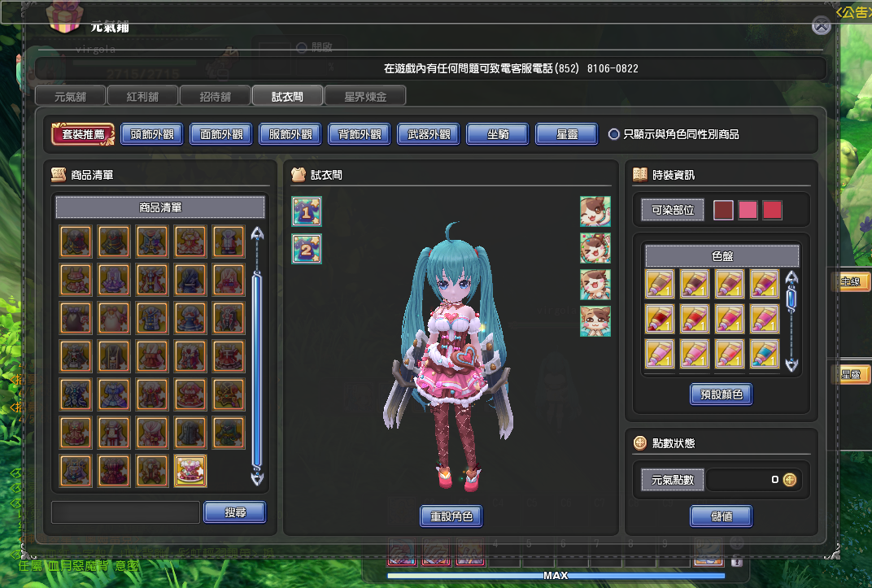
Task: Select the red dyeable part swatch
Action: pos(772,210)
